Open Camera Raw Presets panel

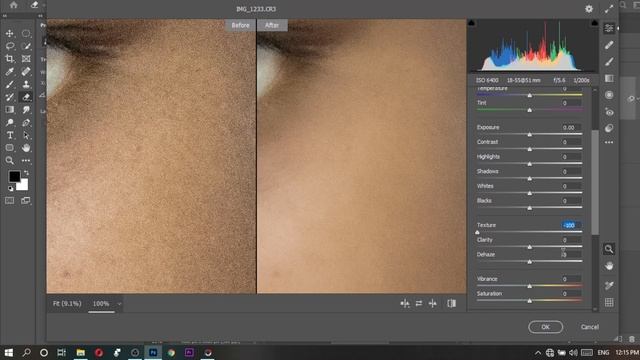(609, 128)
